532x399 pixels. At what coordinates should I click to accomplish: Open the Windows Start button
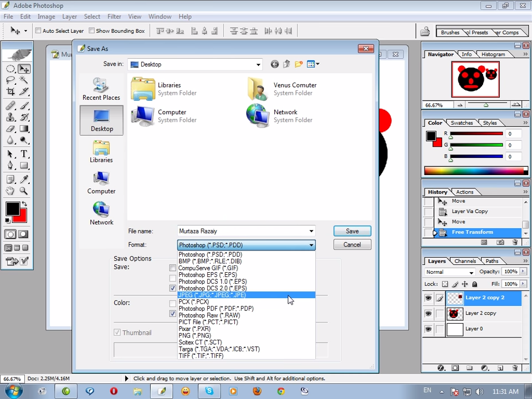(13, 391)
